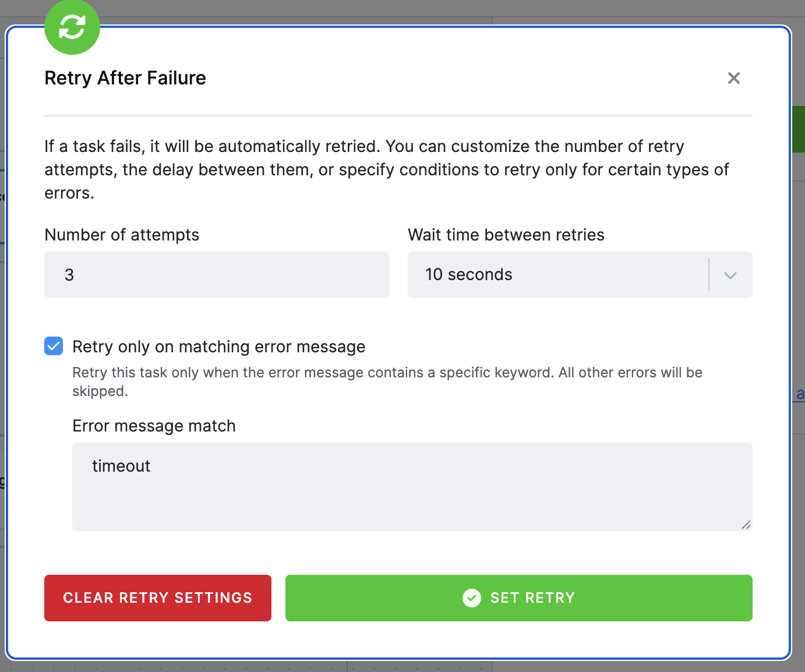Image resolution: width=805 pixels, height=672 pixels.
Task: Click the 'Retry After Failure' dialog title
Action: (x=125, y=78)
